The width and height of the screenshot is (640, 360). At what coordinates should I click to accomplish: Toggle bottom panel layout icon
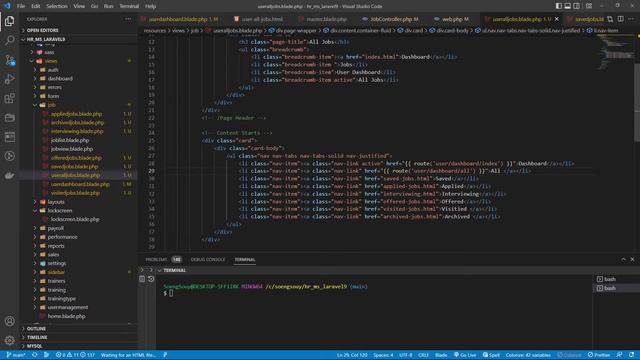pyautogui.click(x=567, y=6)
